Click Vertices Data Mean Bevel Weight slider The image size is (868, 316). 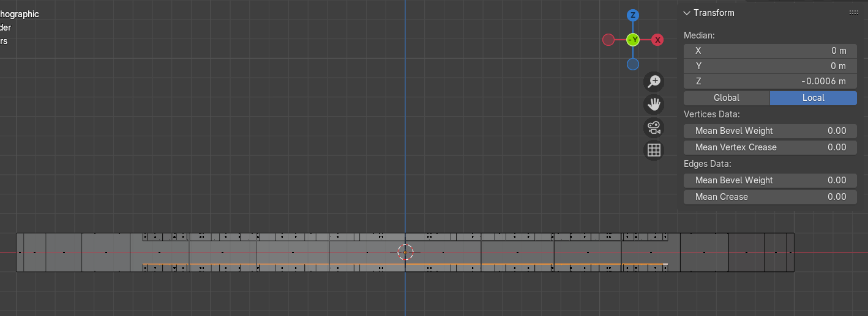pos(770,131)
